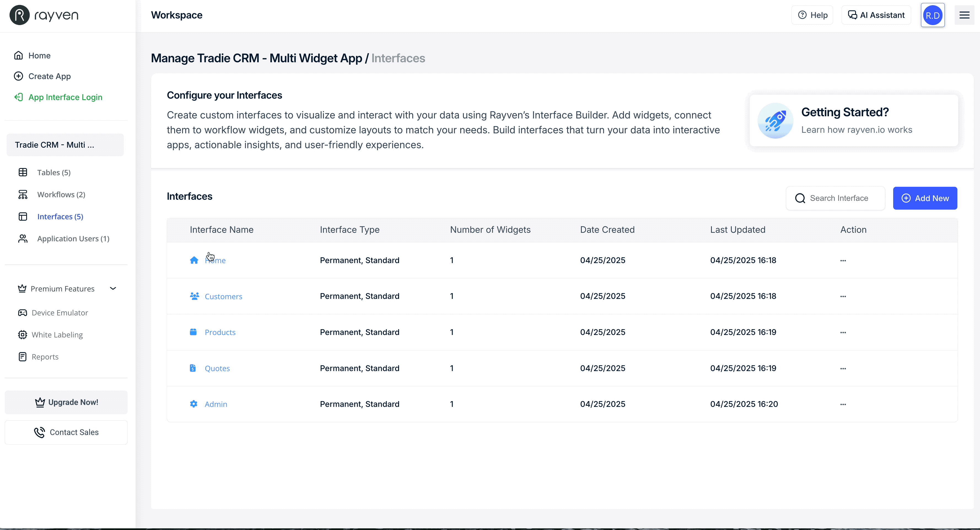Click the Last Updated column header

tap(738, 230)
